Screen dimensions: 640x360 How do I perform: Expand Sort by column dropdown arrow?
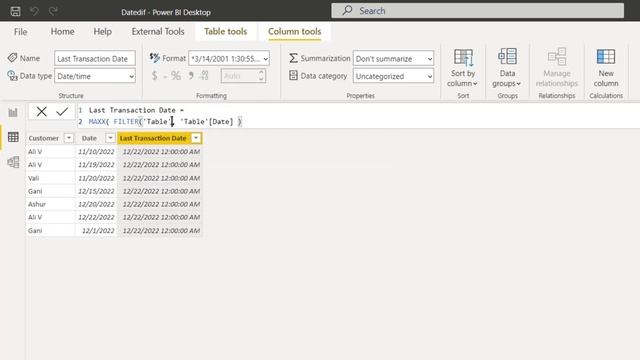pyautogui.click(x=475, y=84)
